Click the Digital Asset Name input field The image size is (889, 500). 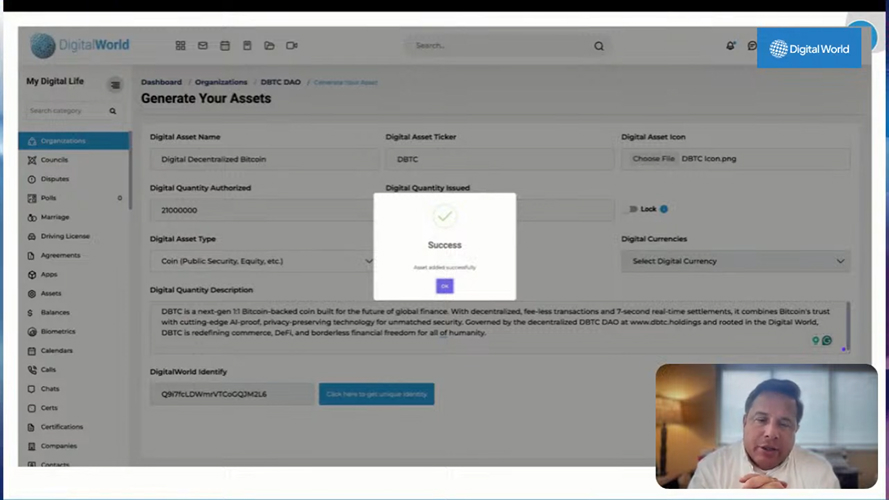(262, 159)
